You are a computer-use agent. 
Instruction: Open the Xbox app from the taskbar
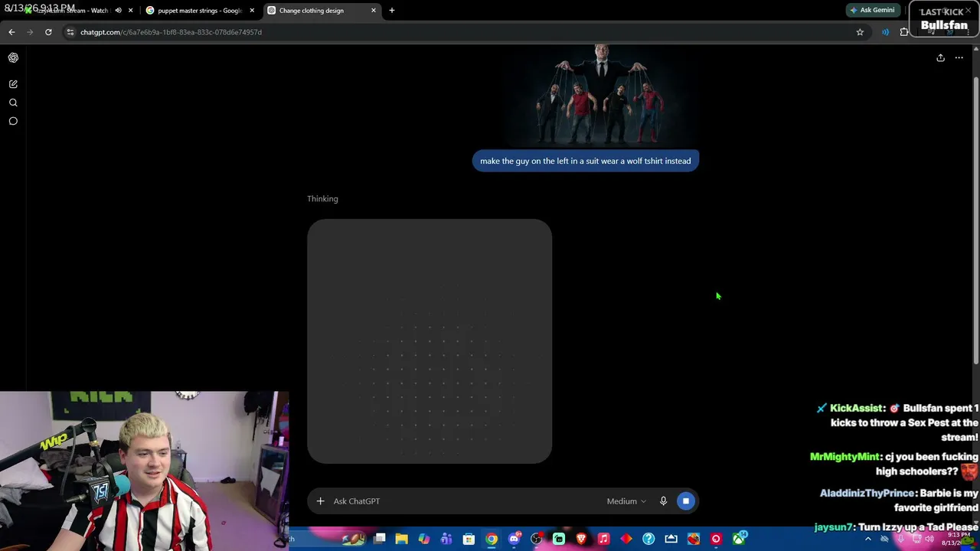[x=739, y=540]
